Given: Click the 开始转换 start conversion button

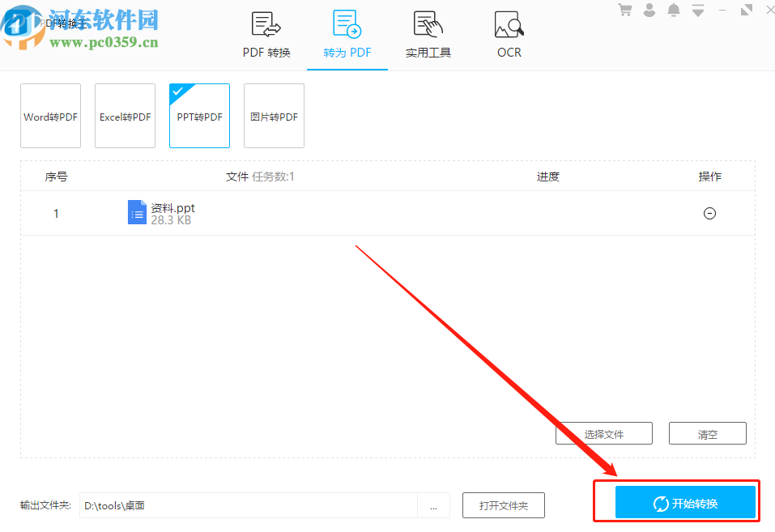Looking at the screenshot, I should pyautogui.click(x=684, y=501).
